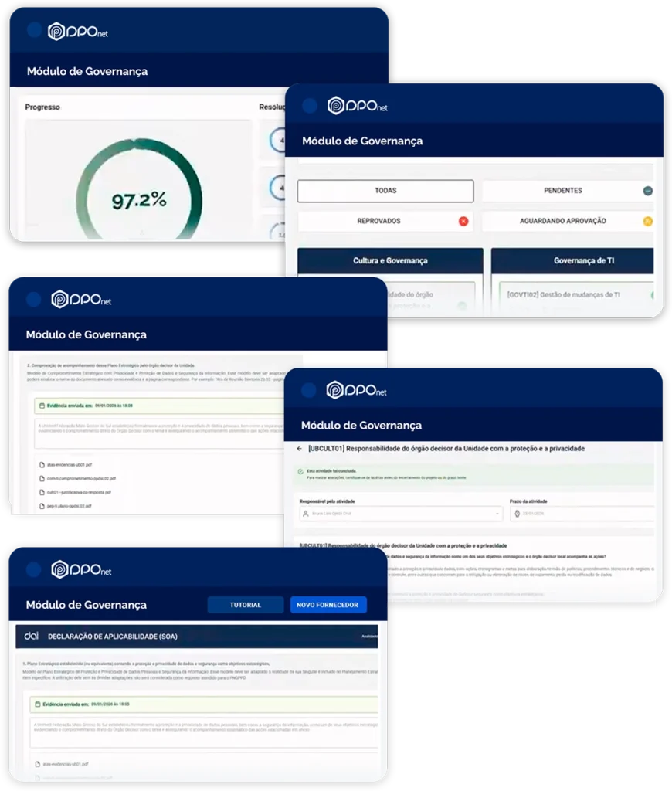
Task: Click the gray status dot on PENDENTES
Action: click(648, 191)
